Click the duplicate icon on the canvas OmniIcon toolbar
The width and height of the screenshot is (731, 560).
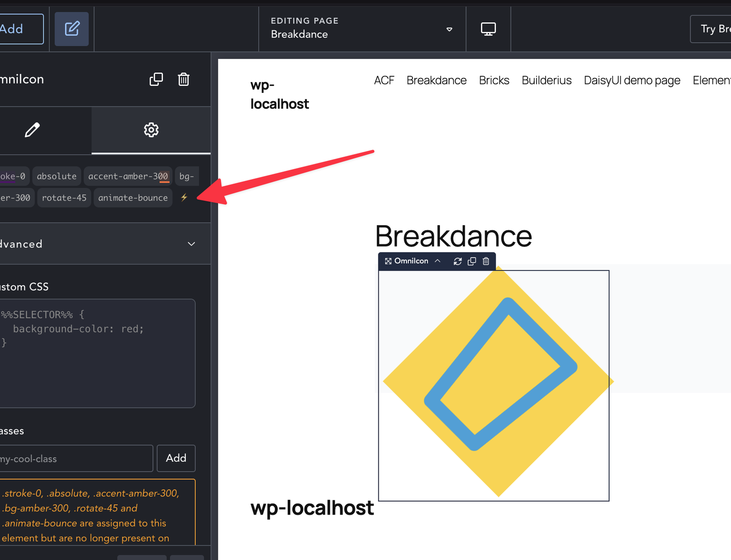[472, 261]
